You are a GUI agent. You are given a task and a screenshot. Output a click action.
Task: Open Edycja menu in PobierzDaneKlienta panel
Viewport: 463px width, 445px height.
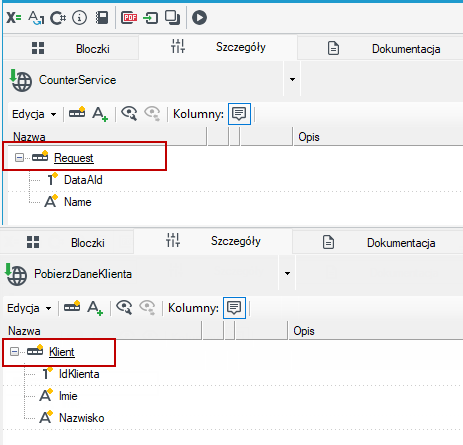coord(29,308)
